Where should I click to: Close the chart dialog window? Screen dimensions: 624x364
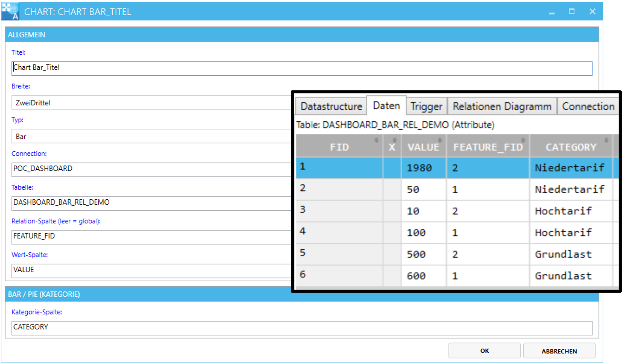click(593, 11)
